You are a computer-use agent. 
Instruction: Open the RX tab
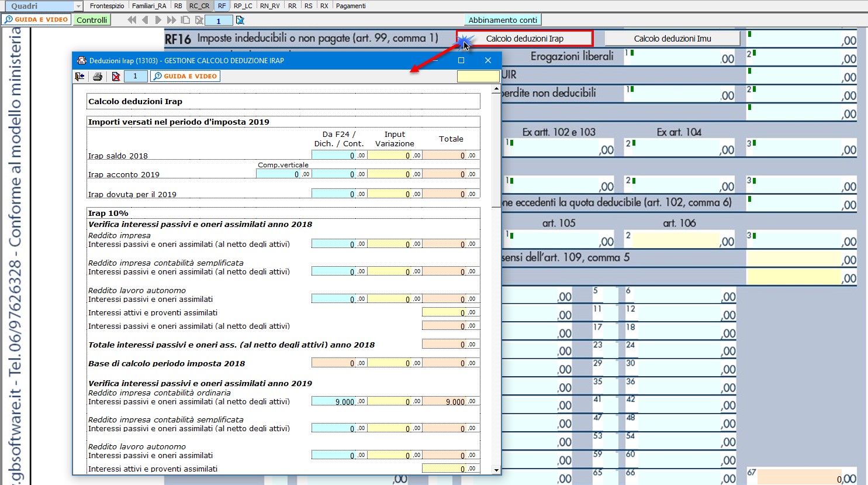pyautogui.click(x=324, y=6)
